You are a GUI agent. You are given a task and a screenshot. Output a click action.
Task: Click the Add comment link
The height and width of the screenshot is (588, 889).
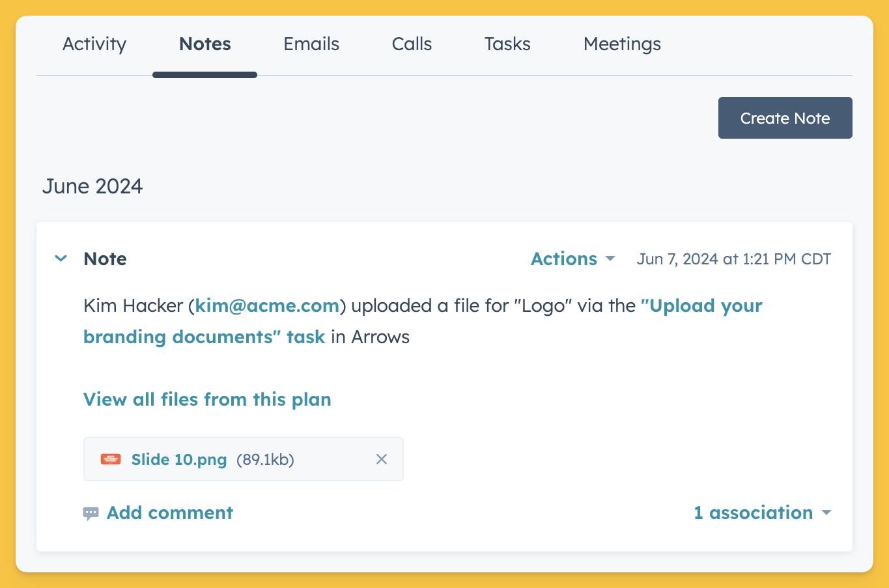[x=169, y=512]
